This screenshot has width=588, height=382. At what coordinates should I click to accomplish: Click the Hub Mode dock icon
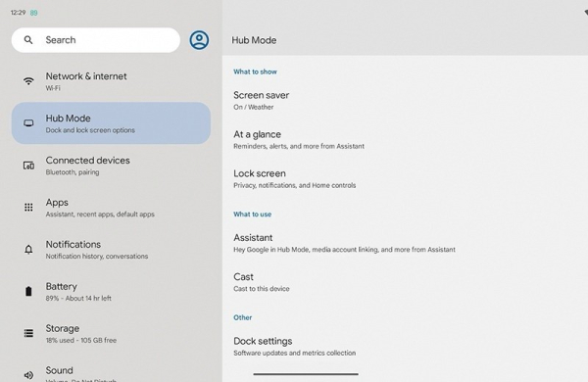(28, 123)
